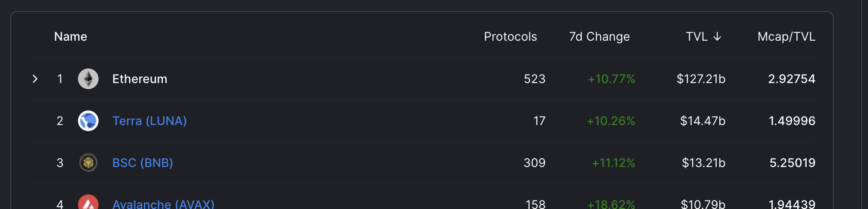Sort the table by Name column
Image resolution: width=868 pixels, height=209 pixels.
pos(71,37)
